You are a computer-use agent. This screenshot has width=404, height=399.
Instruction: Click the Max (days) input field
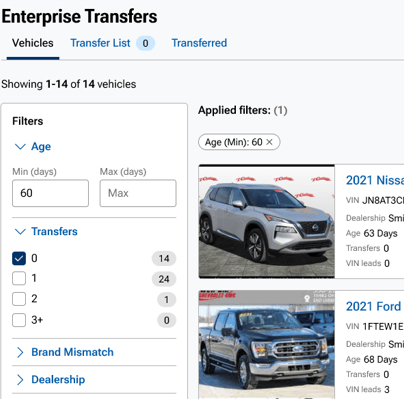138,193
